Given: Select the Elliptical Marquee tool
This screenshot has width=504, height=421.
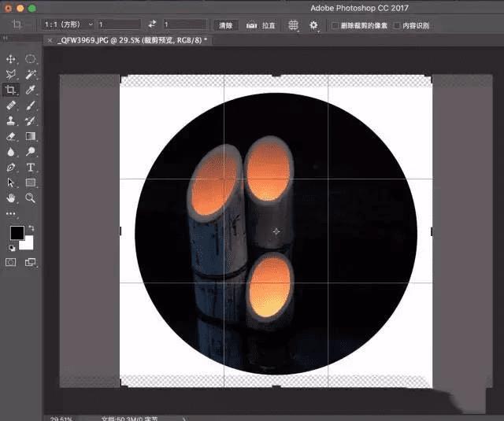Looking at the screenshot, I should pyautogui.click(x=31, y=59).
